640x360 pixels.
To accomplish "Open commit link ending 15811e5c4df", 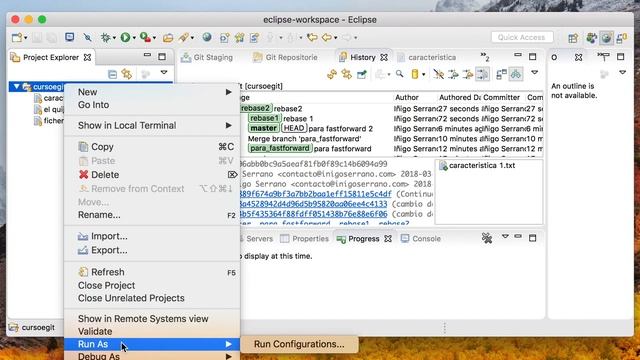I will click(316, 194).
